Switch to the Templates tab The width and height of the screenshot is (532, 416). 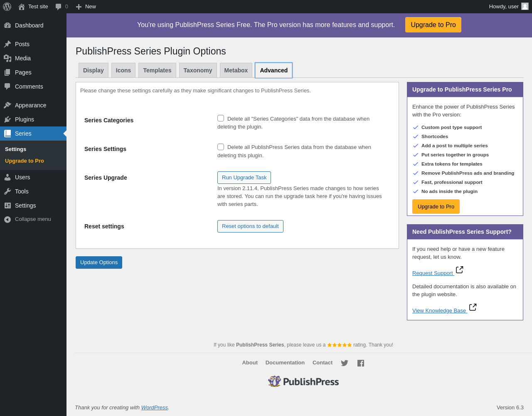(x=157, y=70)
